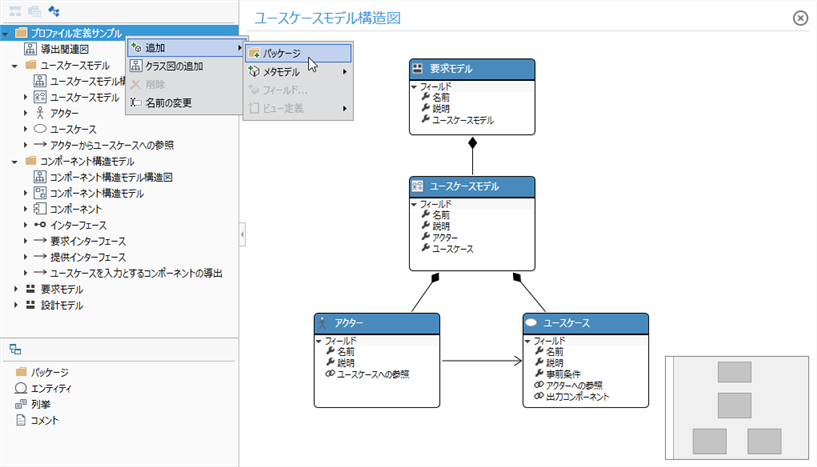Collapse the フィールド section in 要求モデル box
The width and height of the screenshot is (817, 467).
tap(415, 87)
